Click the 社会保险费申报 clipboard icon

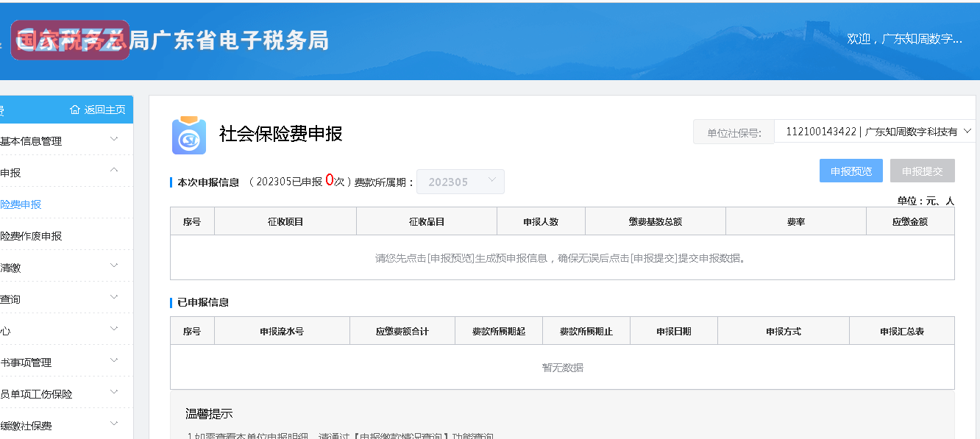(189, 136)
